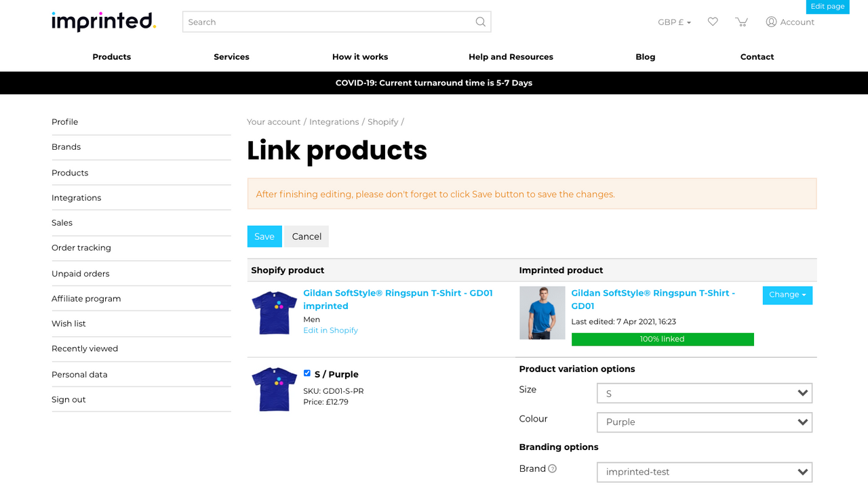The image size is (868, 488).
Task: Click the search magnifier icon
Action: pos(480,22)
